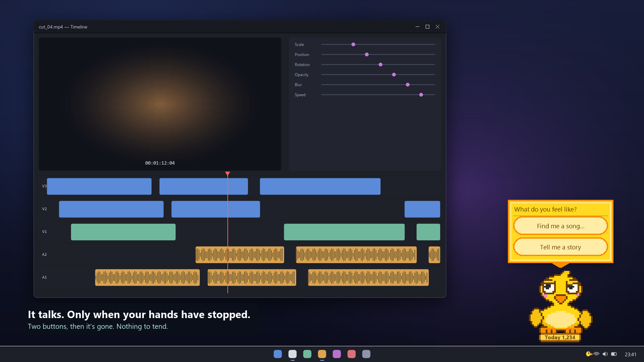Select the tiny end A2 audio clip

434,255
